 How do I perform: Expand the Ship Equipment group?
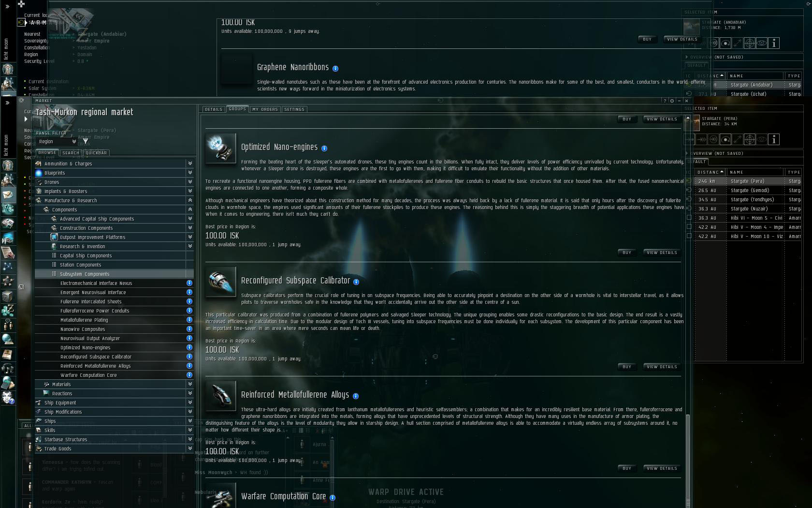190,403
